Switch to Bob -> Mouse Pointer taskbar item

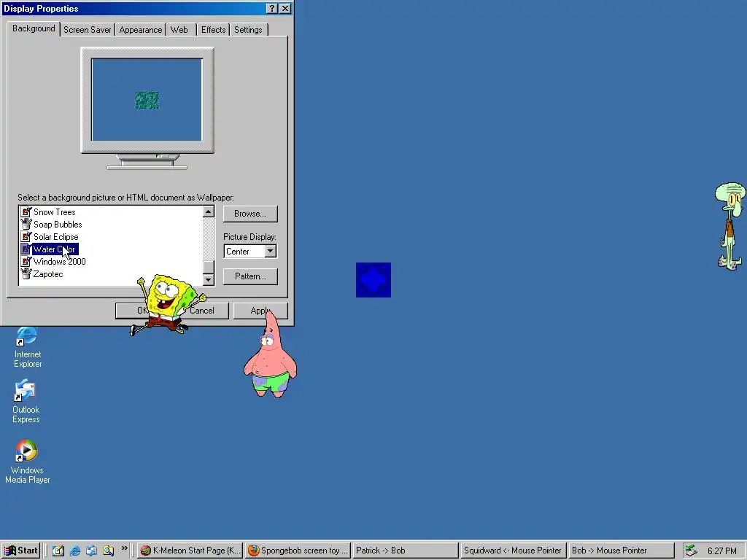coord(621,551)
